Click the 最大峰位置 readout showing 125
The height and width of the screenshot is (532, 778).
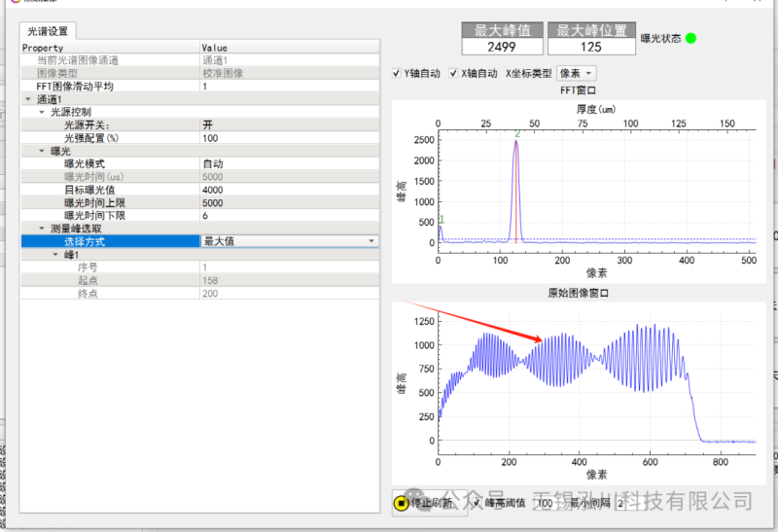click(588, 47)
